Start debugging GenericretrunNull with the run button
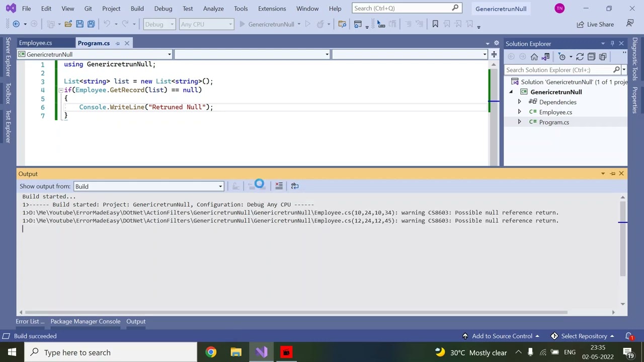Image resolution: width=644 pixels, height=362 pixels. click(266, 24)
